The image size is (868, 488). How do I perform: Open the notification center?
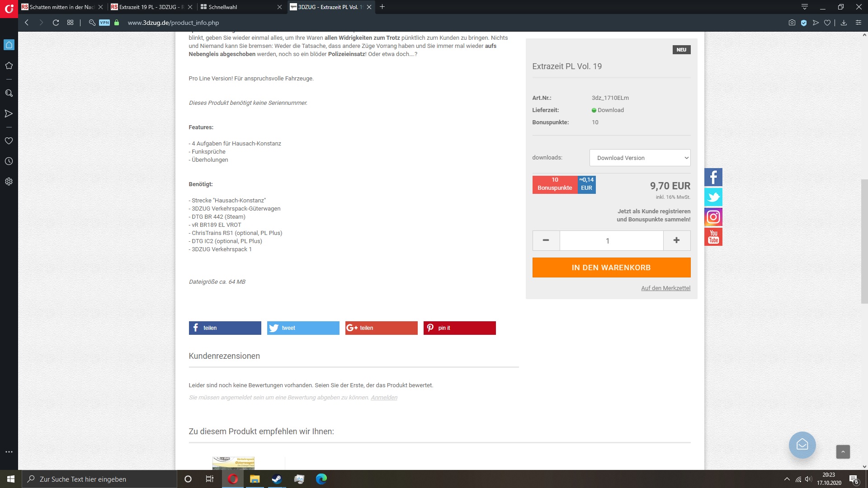coord(854,479)
